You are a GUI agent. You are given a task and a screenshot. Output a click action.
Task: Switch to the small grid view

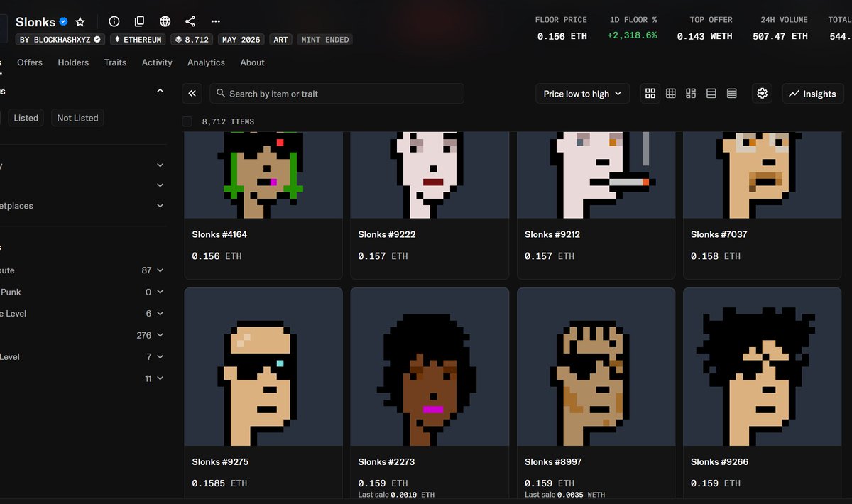click(670, 94)
